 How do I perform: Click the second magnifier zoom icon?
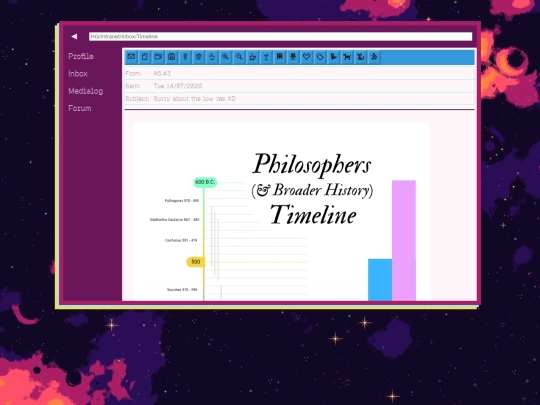239,57
